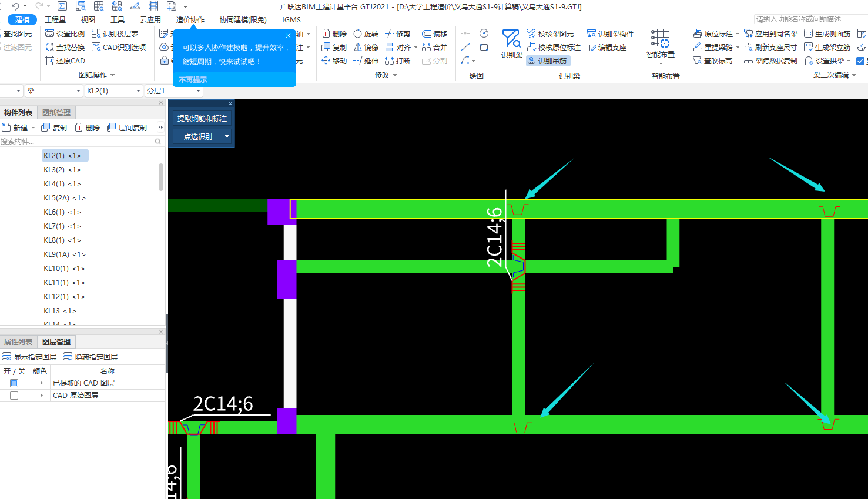This screenshot has width=868, height=499.
Task: Click the 复制 copy tool in the 修改 group
Action: pyautogui.click(x=334, y=47)
